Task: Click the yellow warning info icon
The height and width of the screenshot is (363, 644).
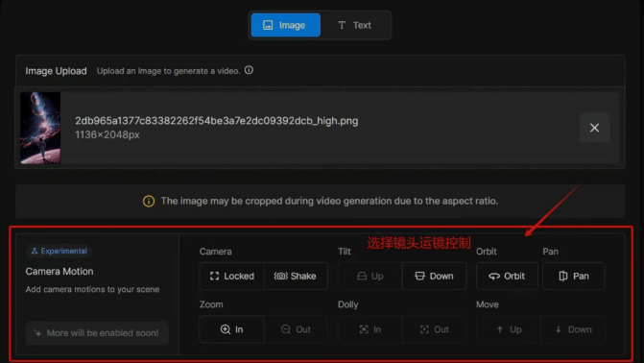Action: point(149,201)
